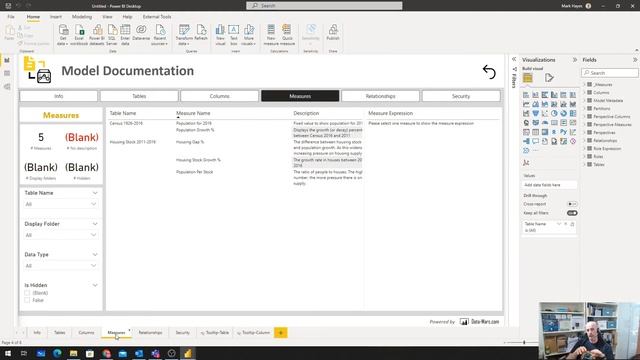Choose the pie chart visual icon
640x360 pixels.
pos(554,113)
